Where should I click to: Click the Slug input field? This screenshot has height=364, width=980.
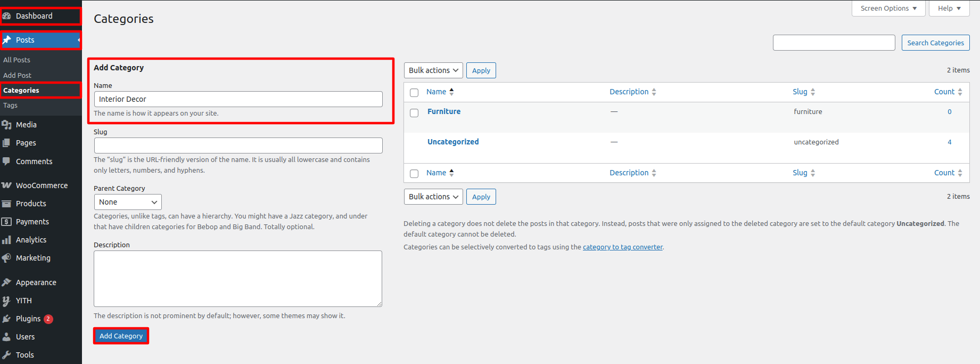click(238, 145)
